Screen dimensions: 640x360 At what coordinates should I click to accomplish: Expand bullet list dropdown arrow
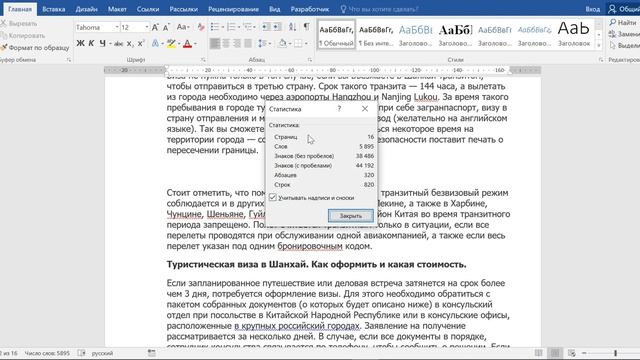[223, 27]
